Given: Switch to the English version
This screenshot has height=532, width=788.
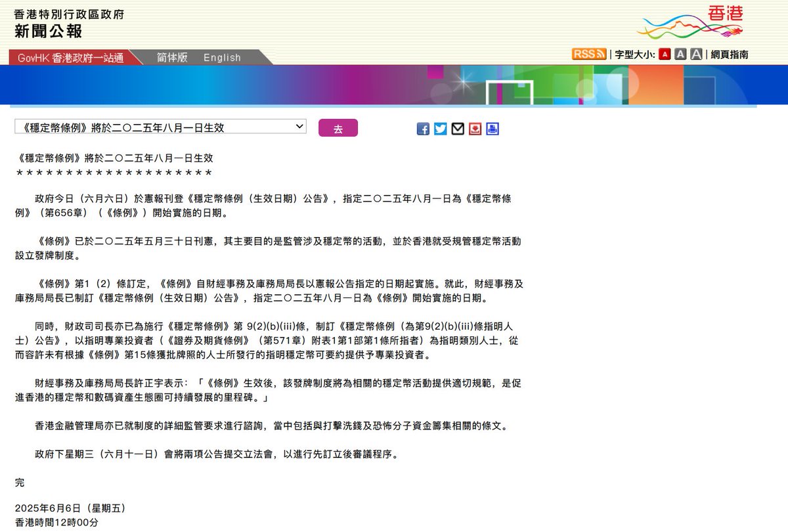Looking at the screenshot, I should tap(222, 57).
